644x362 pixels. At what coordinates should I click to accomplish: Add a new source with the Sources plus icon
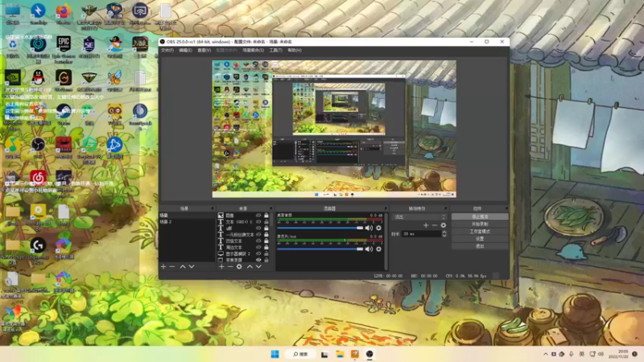coord(221,267)
